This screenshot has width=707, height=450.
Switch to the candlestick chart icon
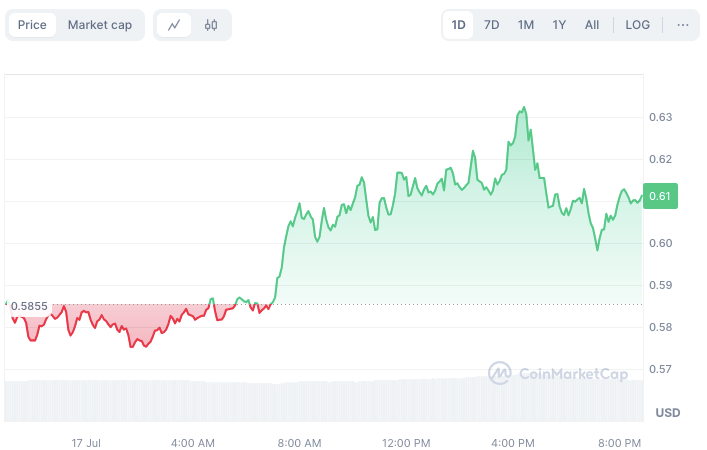(211, 25)
